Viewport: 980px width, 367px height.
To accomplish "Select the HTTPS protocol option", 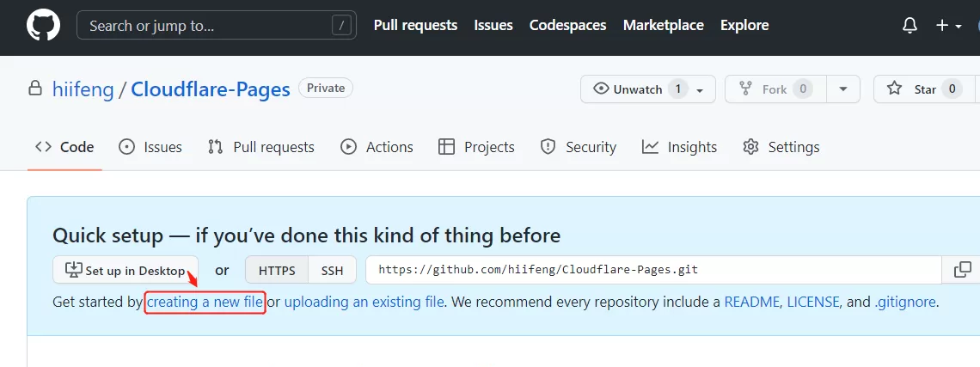I will [x=277, y=270].
